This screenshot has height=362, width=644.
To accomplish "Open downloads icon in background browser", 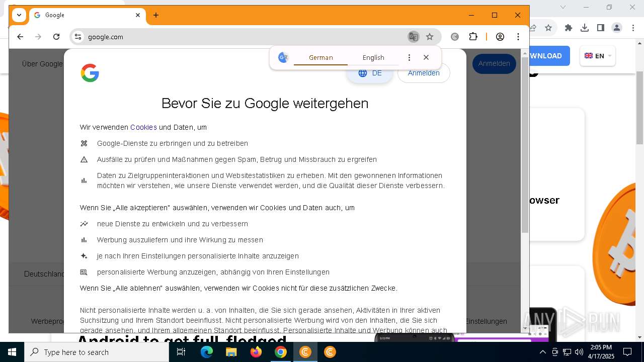I will [x=585, y=28].
